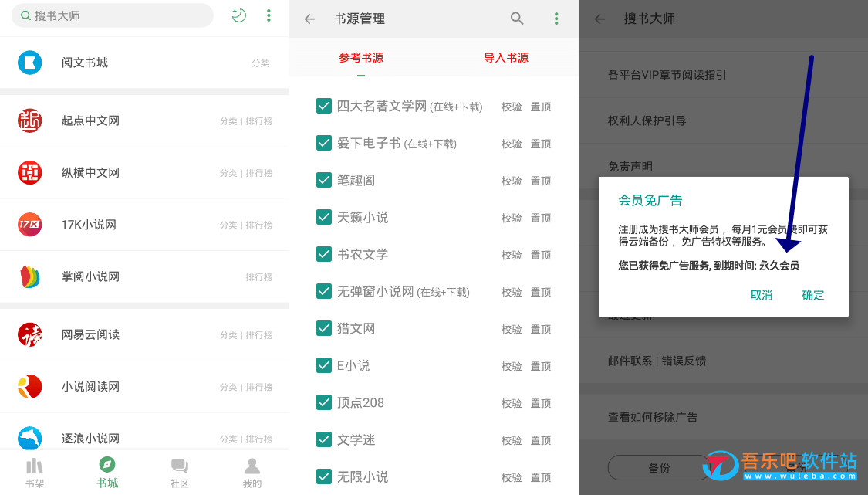
Task: Tap 置顶 for 笔趣阁
Action: [x=541, y=181]
